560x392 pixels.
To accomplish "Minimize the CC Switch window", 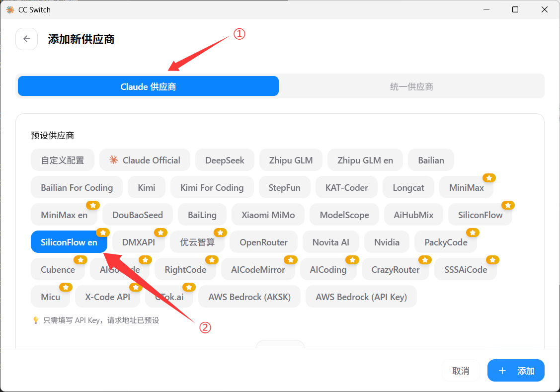I will [486, 9].
